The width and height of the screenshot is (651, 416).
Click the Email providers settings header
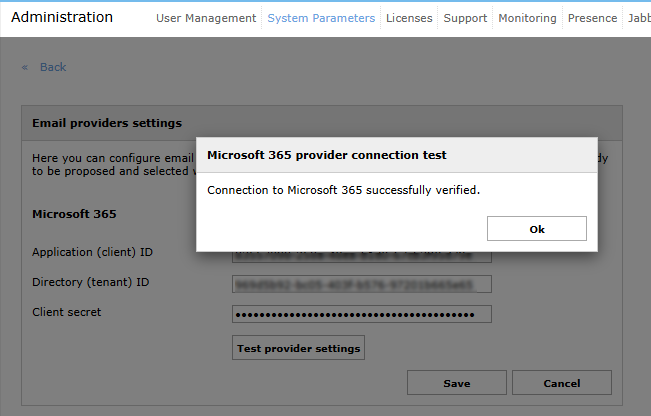(x=107, y=123)
